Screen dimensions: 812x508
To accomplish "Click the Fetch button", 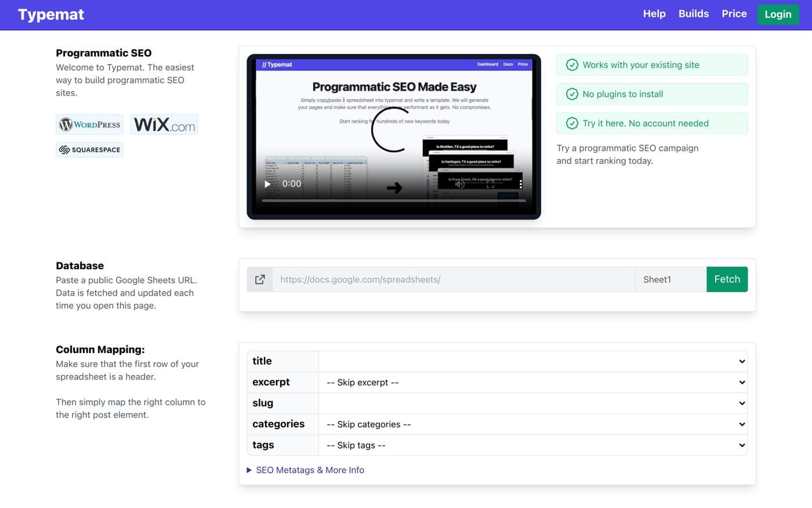I will coord(727,279).
